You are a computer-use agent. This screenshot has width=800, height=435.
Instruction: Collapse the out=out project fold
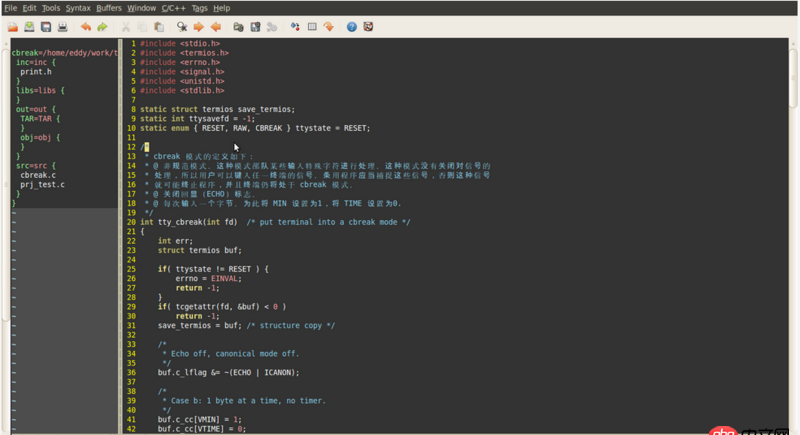pyautogui.click(x=36, y=110)
